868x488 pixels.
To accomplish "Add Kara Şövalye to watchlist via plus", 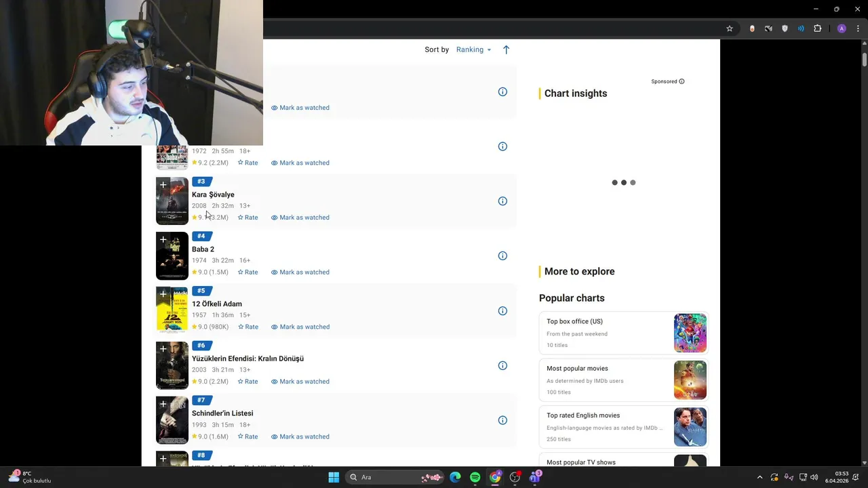I will (163, 184).
